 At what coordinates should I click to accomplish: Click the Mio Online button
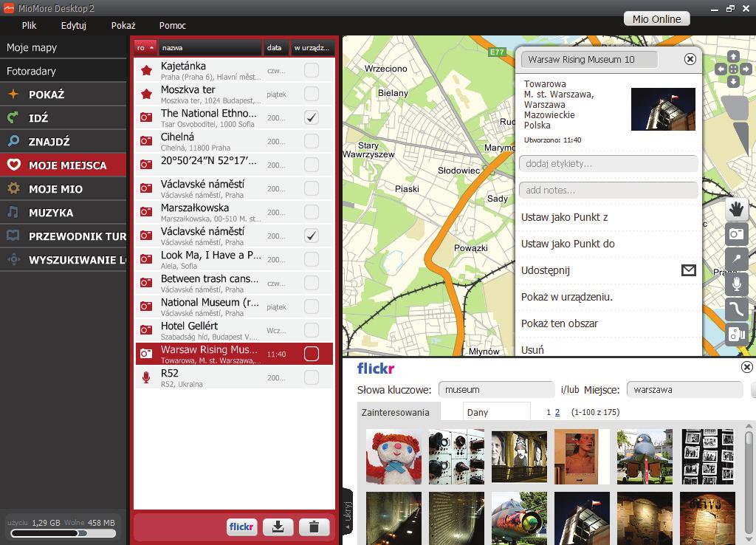click(x=656, y=18)
